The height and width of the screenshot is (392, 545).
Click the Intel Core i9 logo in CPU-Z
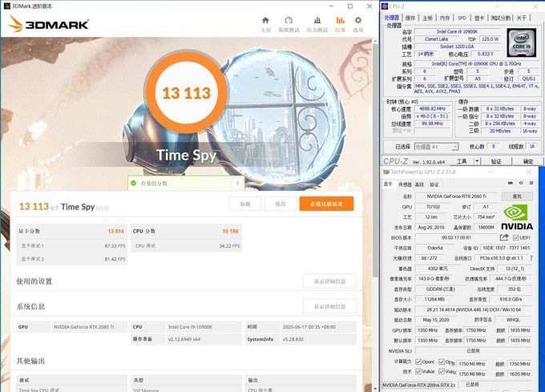pyautogui.click(x=521, y=42)
